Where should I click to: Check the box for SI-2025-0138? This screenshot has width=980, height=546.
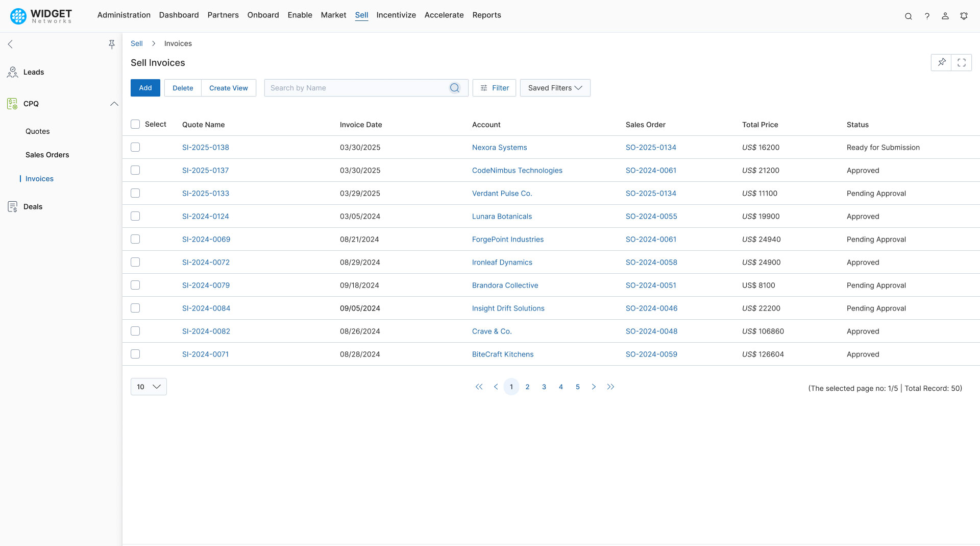pos(135,147)
